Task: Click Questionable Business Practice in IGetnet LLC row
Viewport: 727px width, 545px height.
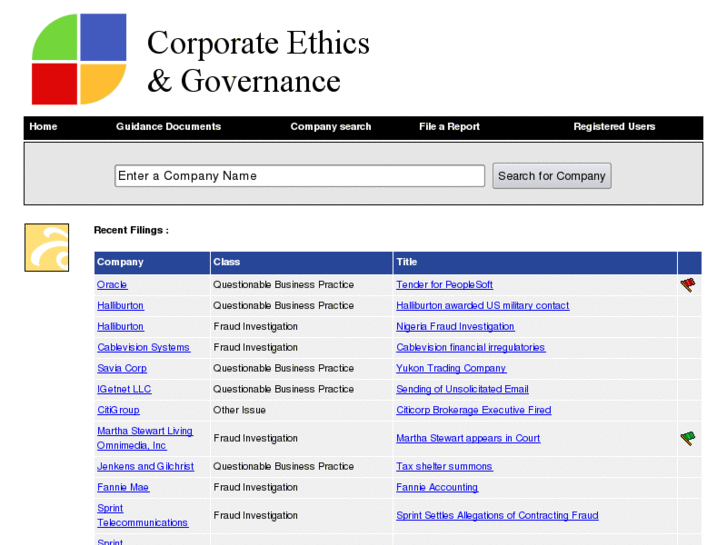Action: tap(283, 389)
